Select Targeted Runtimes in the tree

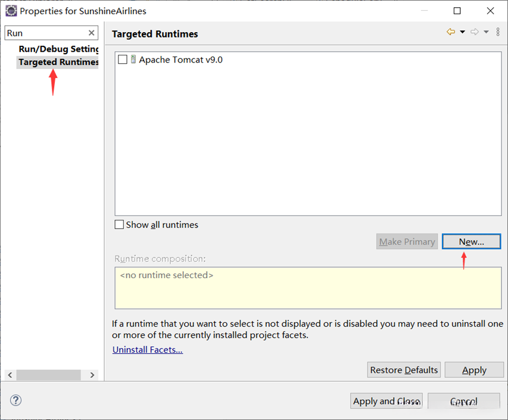point(58,62)
